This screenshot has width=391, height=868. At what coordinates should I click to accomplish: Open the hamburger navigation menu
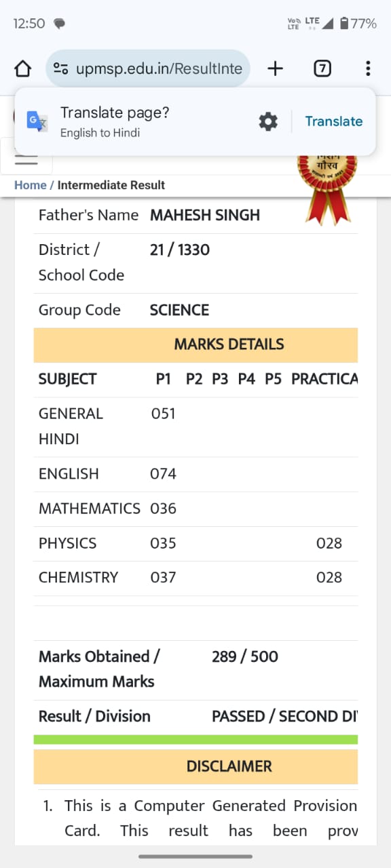pos(26,160)
